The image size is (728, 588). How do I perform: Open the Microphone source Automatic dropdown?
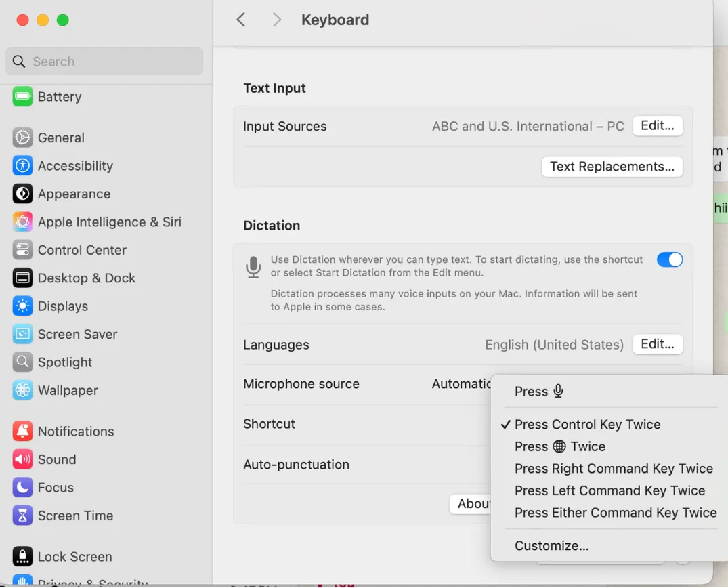pyautogui.click(x=461, y=383)
